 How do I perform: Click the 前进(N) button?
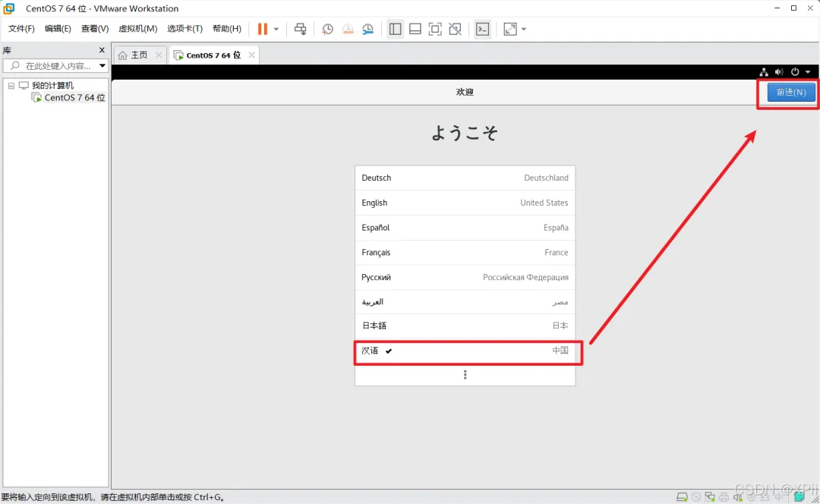(790, 92)
